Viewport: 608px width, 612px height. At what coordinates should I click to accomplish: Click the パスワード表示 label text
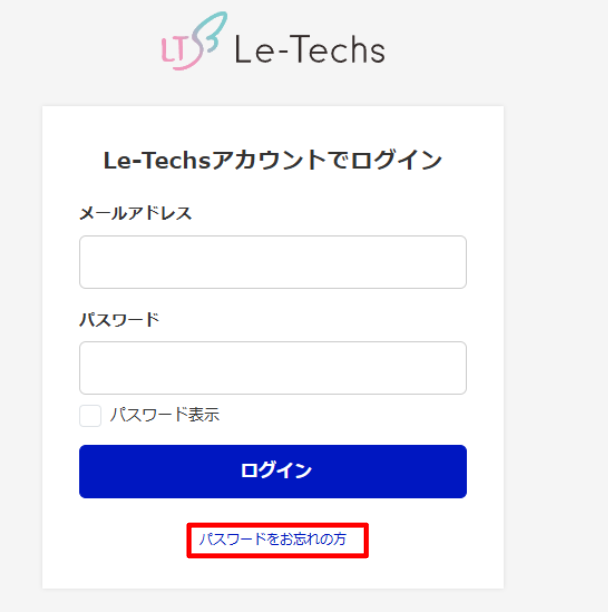(x=165, y=415)
